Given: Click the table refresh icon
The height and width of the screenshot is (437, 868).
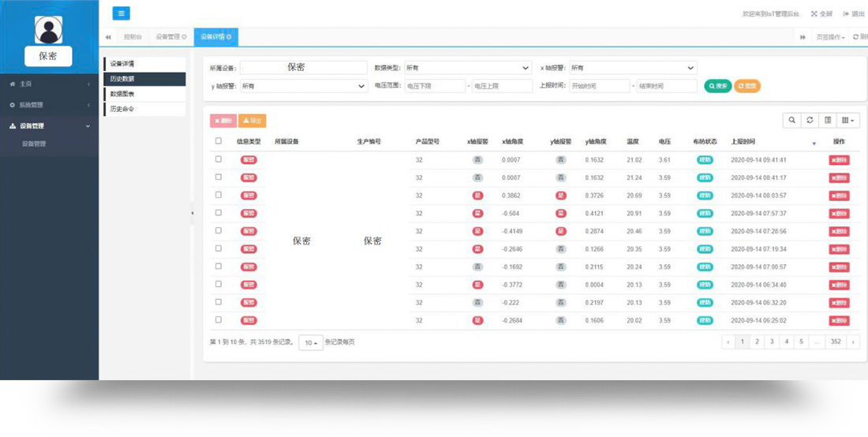Looking at the screenshot, I should point(810,120).
